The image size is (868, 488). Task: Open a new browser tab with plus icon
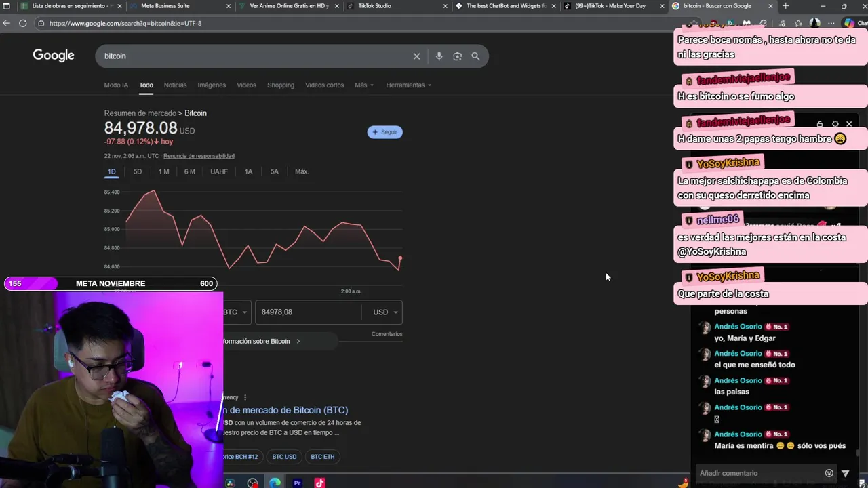point(785,6)
